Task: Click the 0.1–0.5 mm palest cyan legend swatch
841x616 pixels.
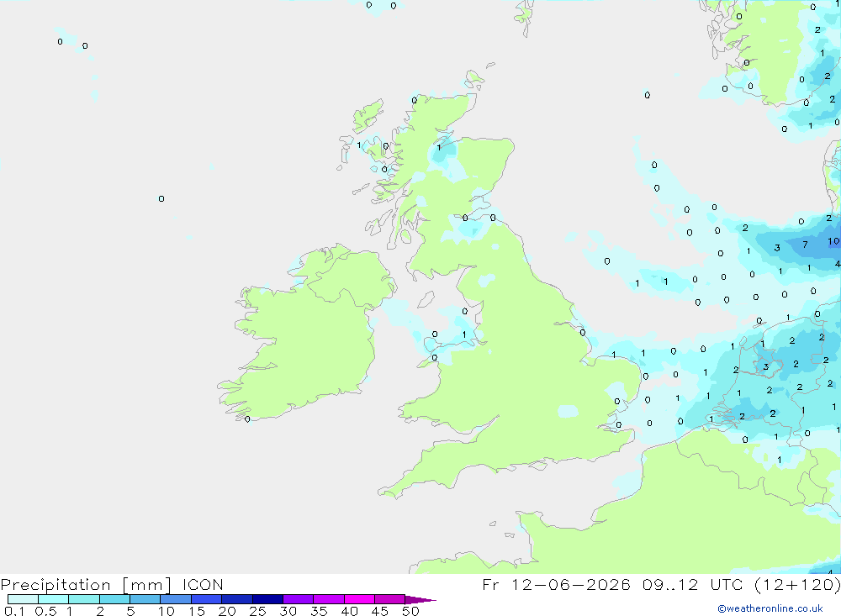Action: (x=23, y=599)
